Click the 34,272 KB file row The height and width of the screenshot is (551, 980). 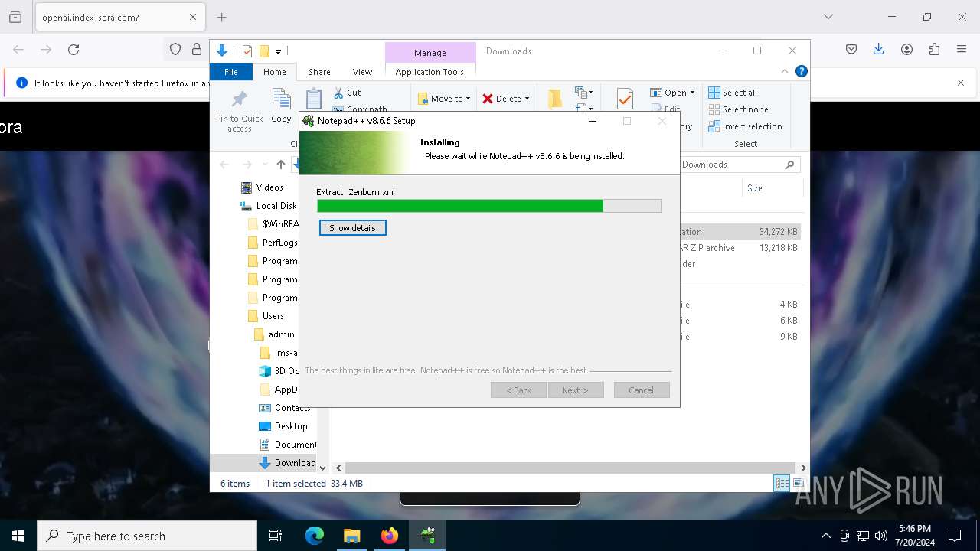click(x=740, y=232)
